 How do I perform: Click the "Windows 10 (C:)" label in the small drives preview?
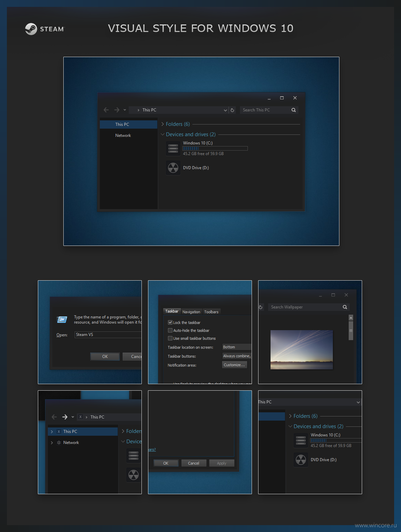point(326,435)
